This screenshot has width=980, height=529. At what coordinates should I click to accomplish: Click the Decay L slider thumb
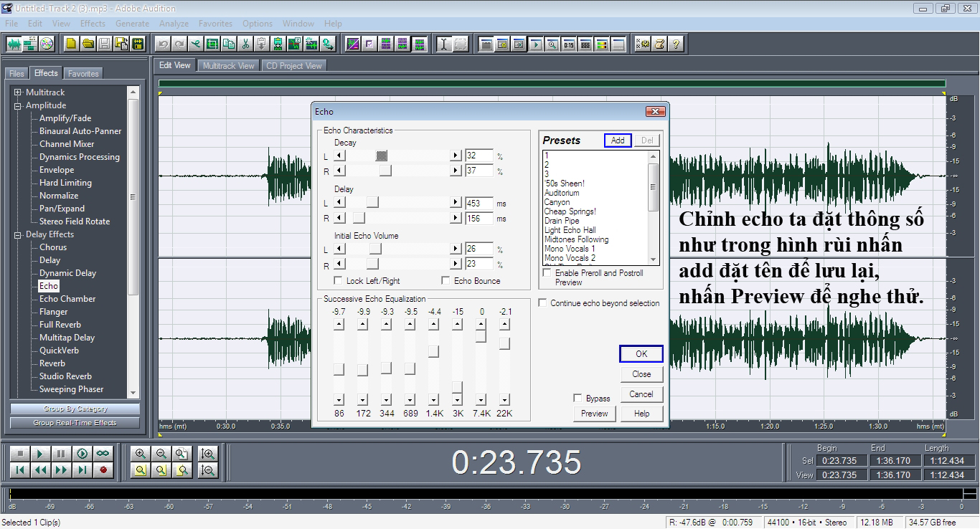(382, 156)
